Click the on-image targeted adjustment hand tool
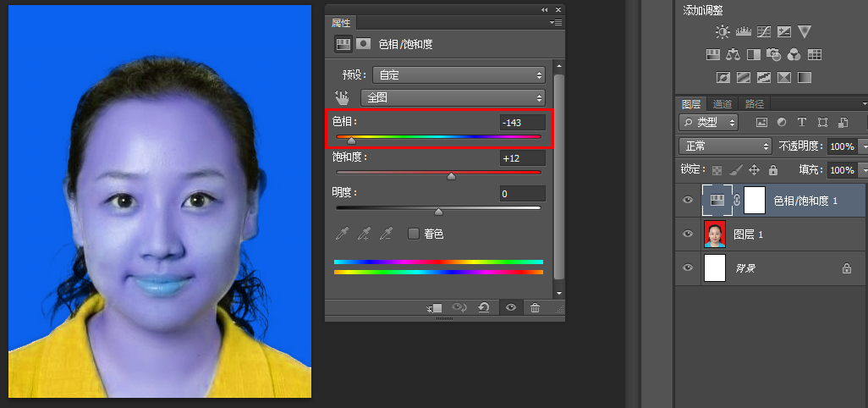The height and width of the screenshot is (408, 868). [342, 97]
